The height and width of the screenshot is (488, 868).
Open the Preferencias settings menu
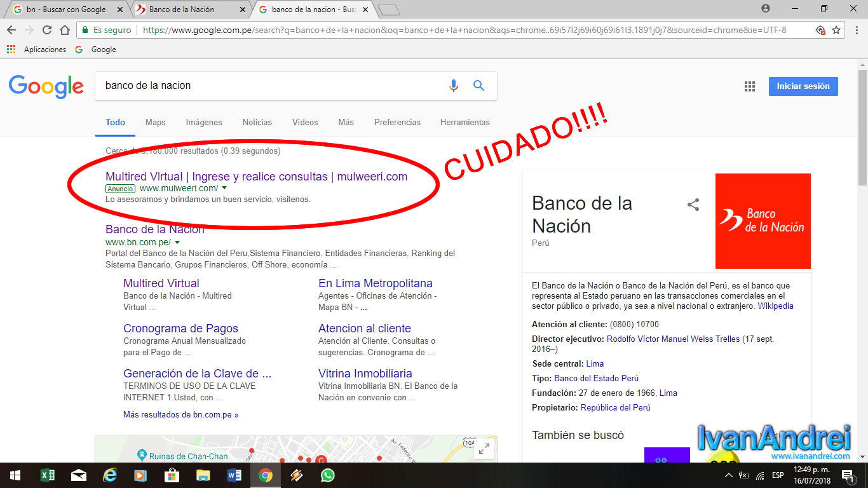(x=397, y=122)
